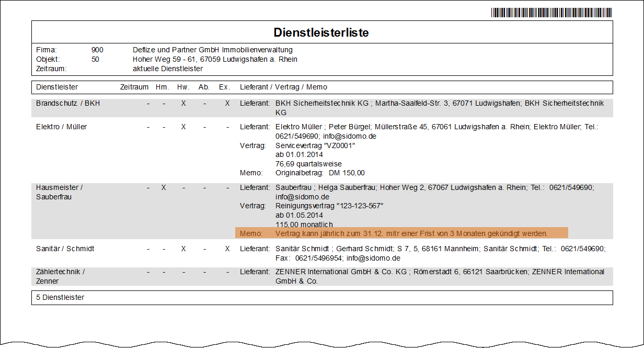
Task: Click the barcode at top right
Action: pos(551,13)
